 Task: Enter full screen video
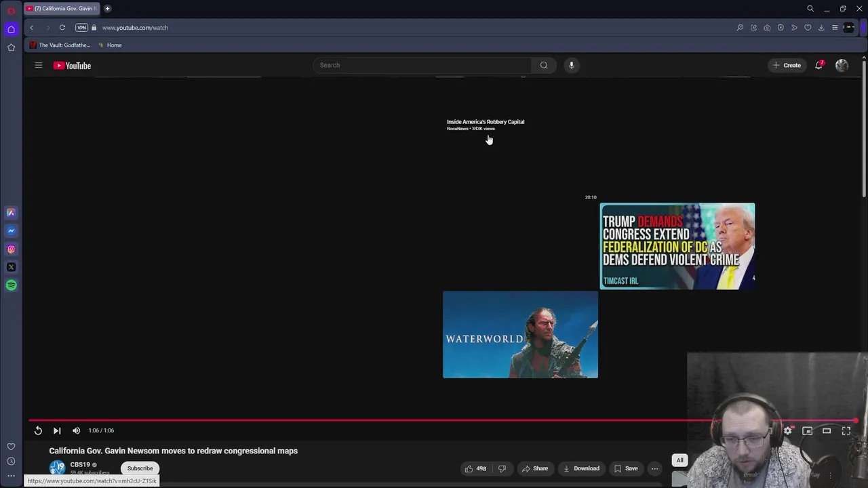click(x=846, y=430)
